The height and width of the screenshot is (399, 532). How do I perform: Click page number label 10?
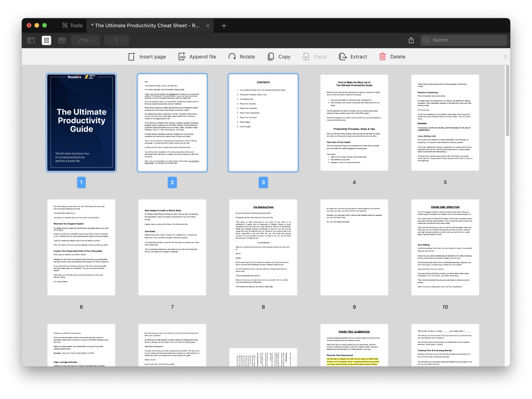pos(445,307)
